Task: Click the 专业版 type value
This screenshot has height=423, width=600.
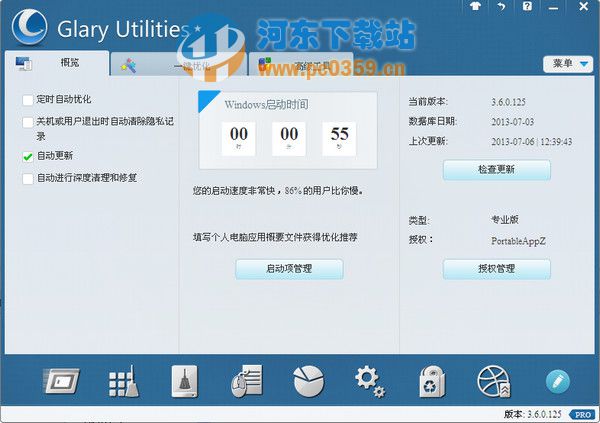Action: (x=505, y=220)
